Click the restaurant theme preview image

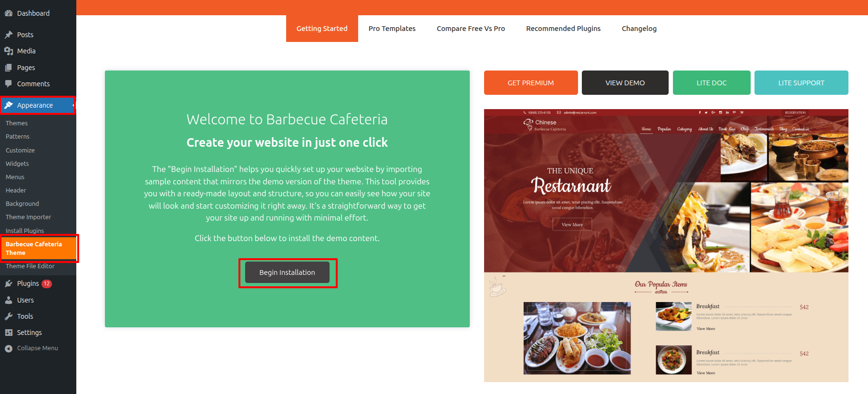[x=666, y=245]
